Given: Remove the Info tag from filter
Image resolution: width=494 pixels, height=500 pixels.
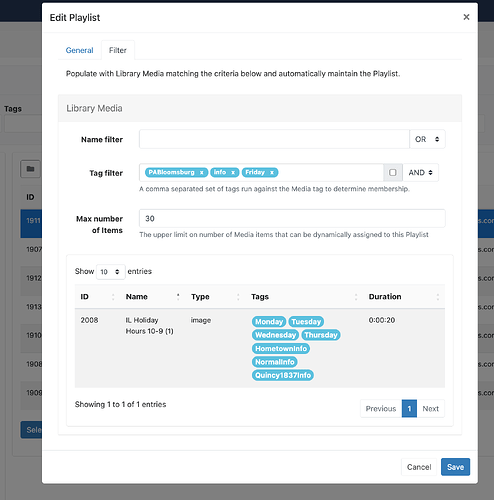Looking at the screenshot, I should (233, 172).
